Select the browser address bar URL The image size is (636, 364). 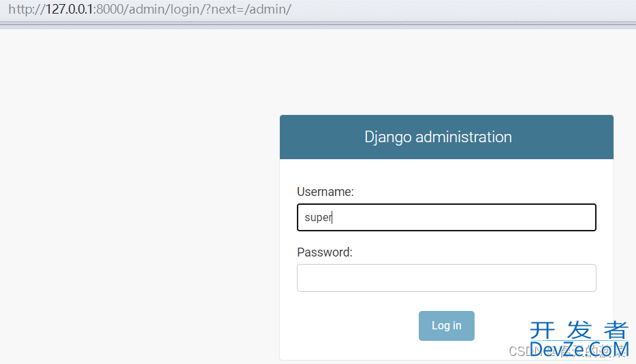pos(150,10)
